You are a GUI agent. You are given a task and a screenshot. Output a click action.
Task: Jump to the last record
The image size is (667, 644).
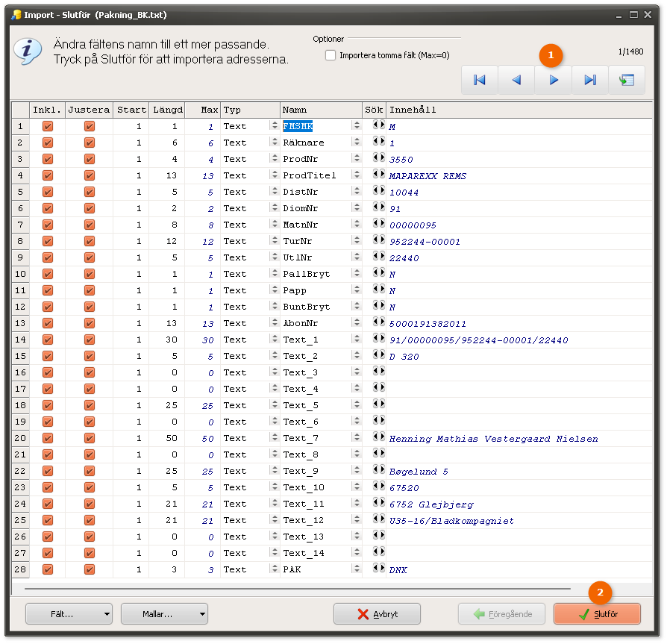pyautogui.click(x=590, y=80)
